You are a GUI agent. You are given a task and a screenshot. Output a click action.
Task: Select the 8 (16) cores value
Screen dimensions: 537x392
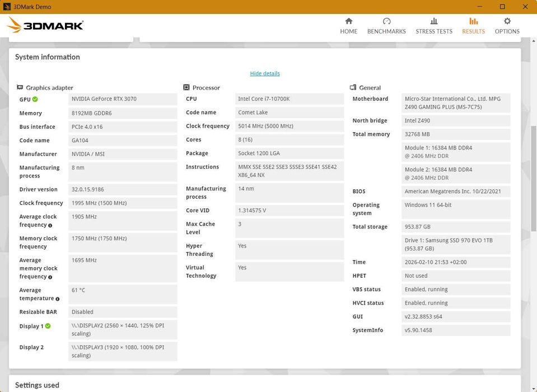click(x=289, y=139)
